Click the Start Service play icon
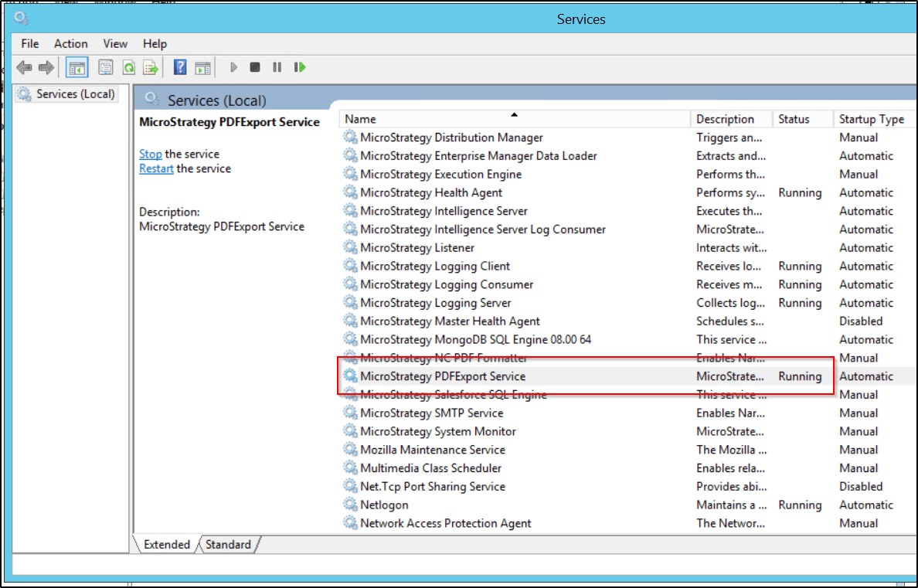Viewport: 918px width, 588px height. pos(233,67)
